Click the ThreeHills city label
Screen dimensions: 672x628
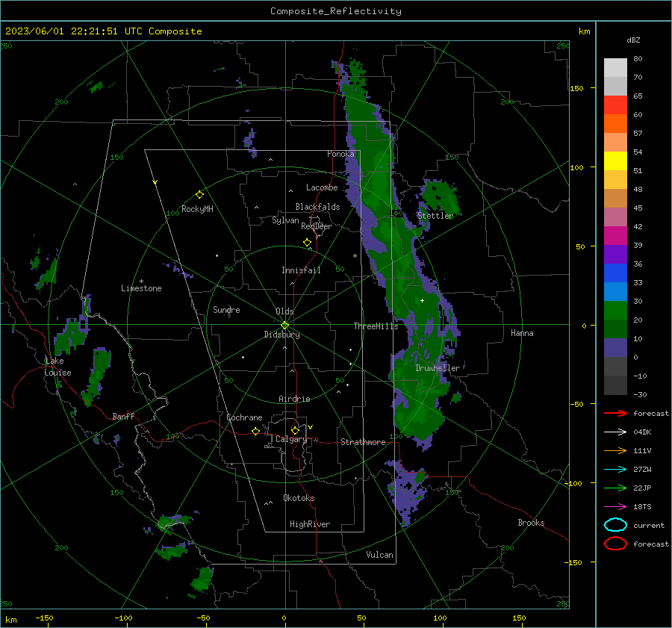coord(376,326)
